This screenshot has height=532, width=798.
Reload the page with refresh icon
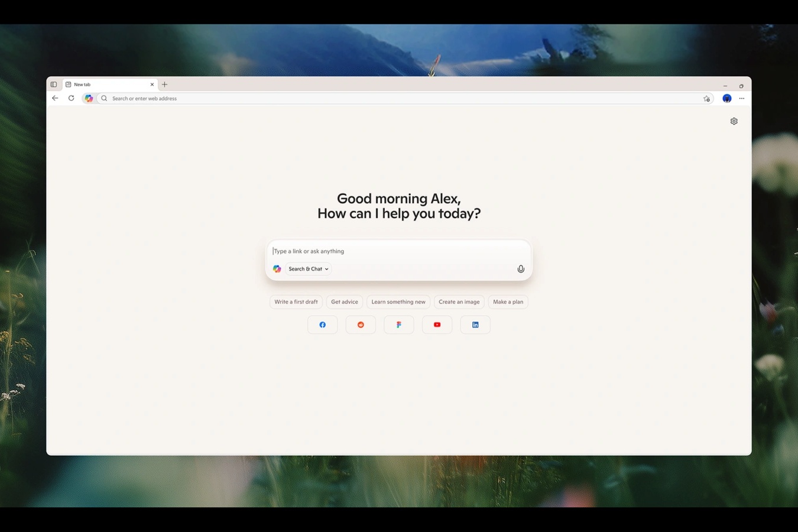tap(71, 98)
